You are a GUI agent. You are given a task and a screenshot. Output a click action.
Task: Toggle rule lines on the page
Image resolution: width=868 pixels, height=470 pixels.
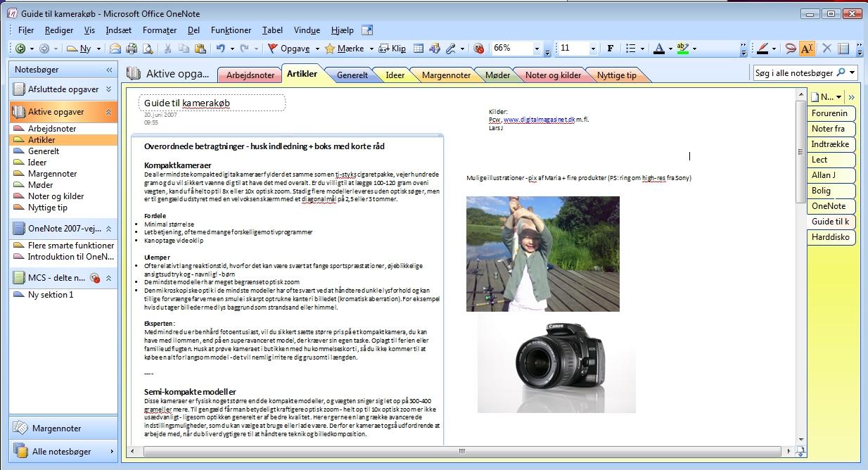pos(843,48)
